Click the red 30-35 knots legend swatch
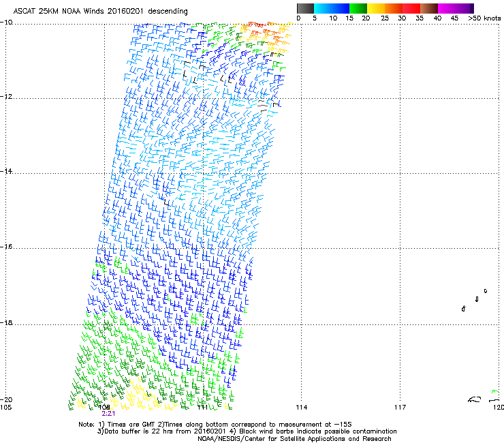Viewport: 504px width, 443px height. [411, 8]
